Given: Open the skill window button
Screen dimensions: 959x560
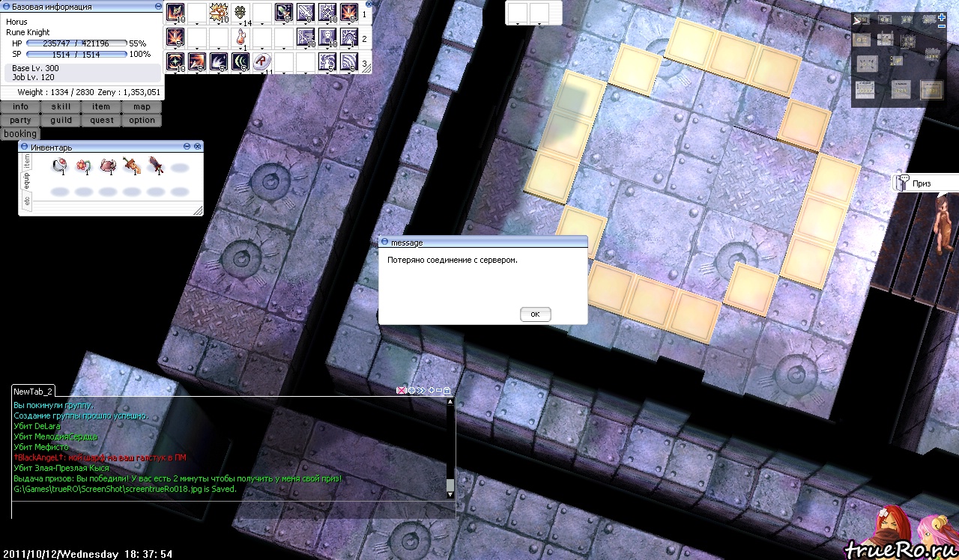Looking at the screenshot, I should coord(61,107).
